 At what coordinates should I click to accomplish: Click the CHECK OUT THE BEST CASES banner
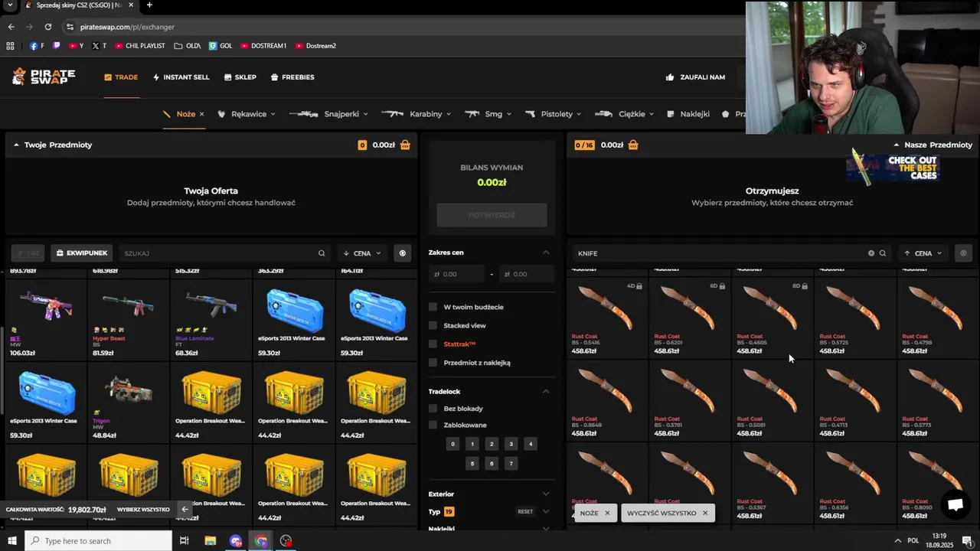pyautogui.click(x=893, y=168)
